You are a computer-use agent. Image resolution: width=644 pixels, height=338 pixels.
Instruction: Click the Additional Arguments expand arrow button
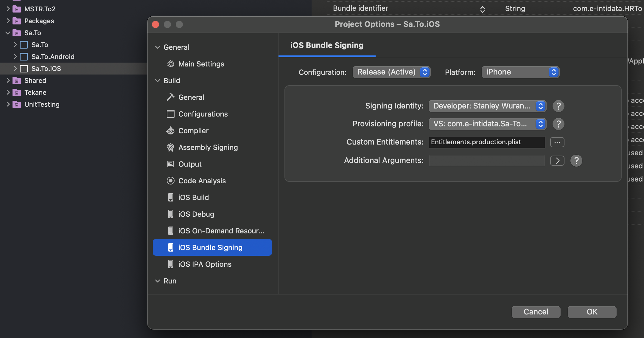pyautogui.click(x=557, y=161)
